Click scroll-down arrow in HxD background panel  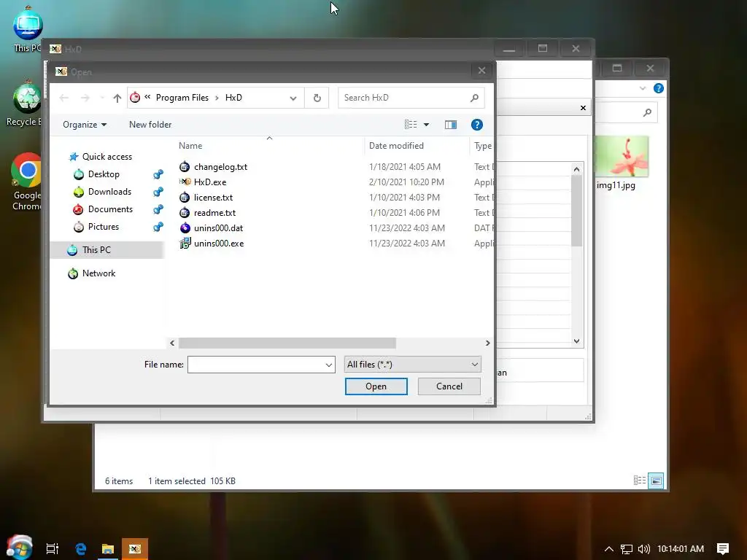(x=576, y=341)
